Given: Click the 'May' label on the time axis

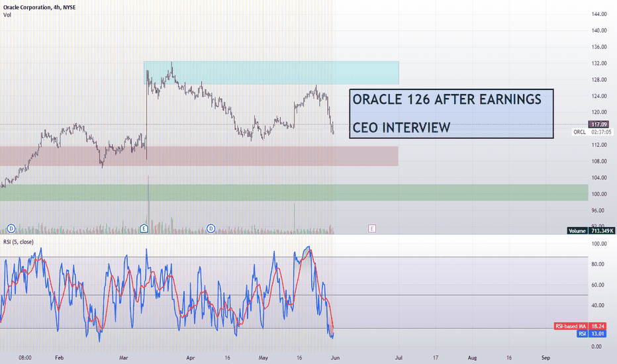Looking at the screenshot, I should click(x=263, y=357).
